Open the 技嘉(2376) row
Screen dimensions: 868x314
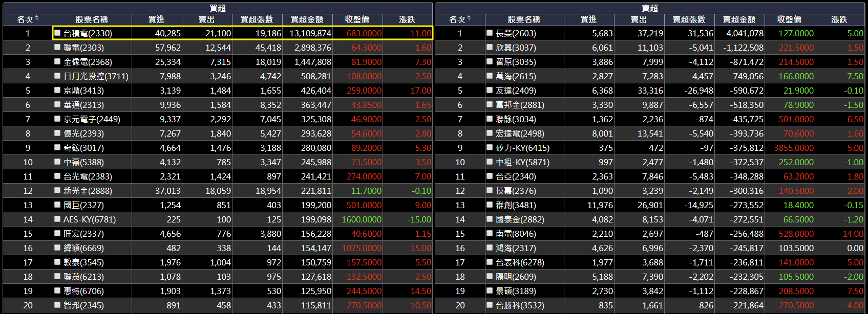(x=650, y=191)
